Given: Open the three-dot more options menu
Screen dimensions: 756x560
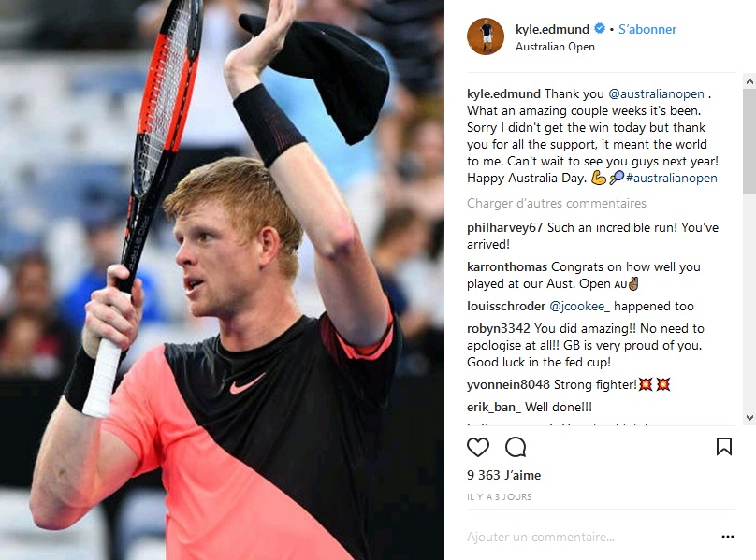Looking at the screenshot, I should (x=728, y=537).
